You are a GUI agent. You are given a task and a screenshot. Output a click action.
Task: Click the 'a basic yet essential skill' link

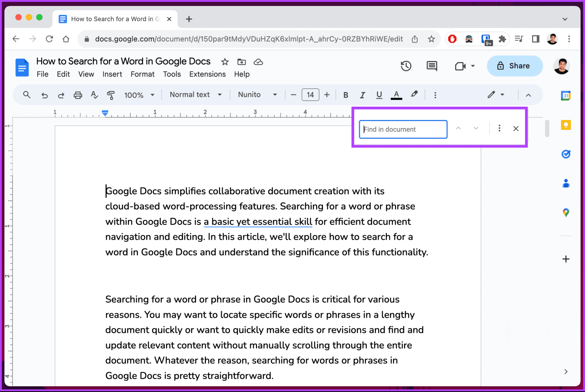point(258,221)
